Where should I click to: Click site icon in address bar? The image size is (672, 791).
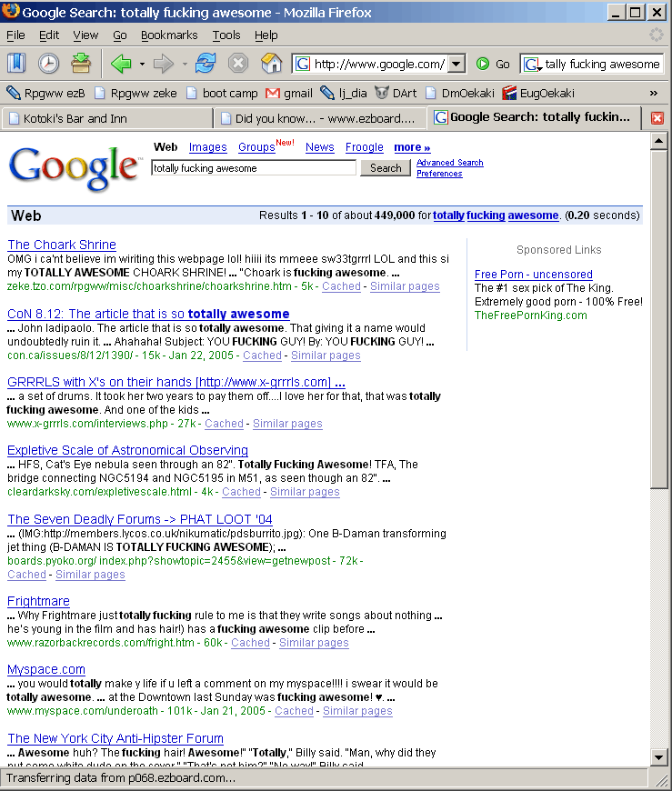click(303, 64)
